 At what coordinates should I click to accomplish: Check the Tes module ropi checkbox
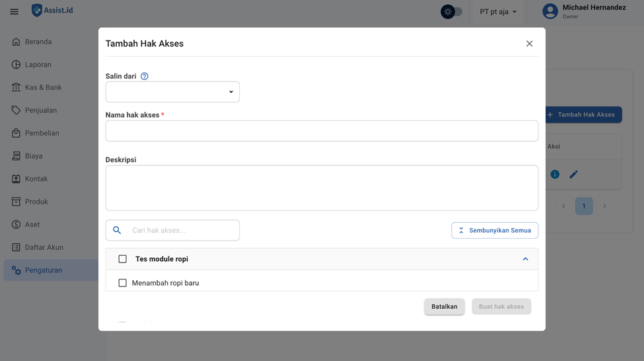pyautogui.click(x=122, y=259)
